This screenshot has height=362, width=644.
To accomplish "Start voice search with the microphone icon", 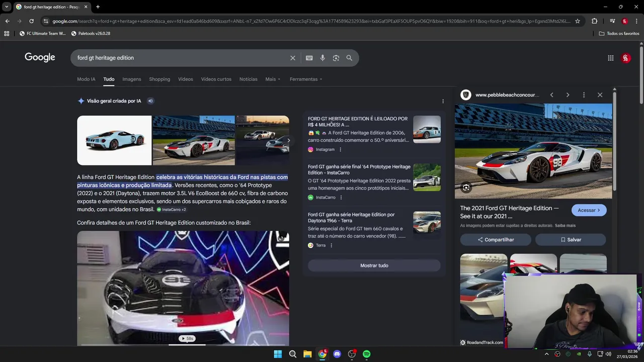I will coord(323,58).
